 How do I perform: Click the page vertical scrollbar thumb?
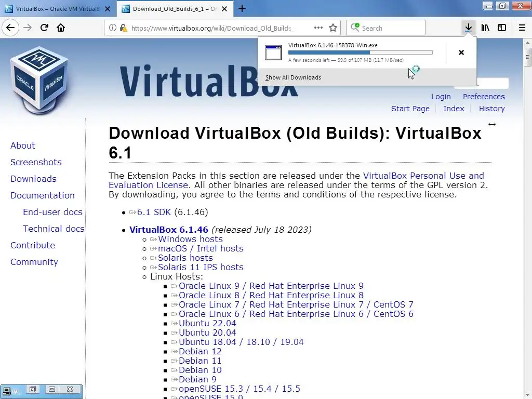click(527, 57)
